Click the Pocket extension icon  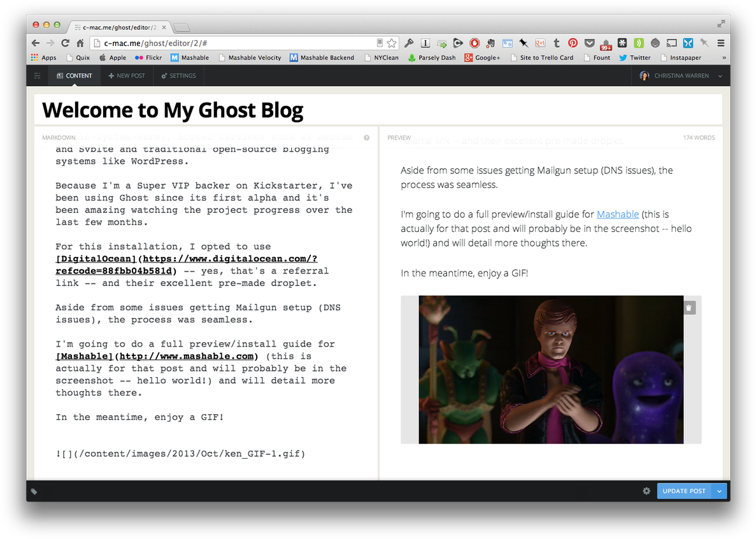coord(590,43)
